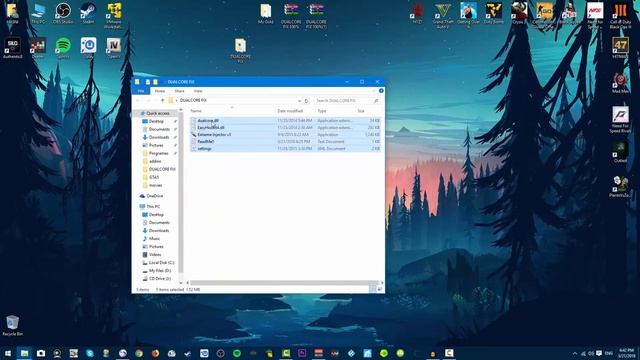Select the VMware Workstation desktop shortcut

click(x=114, y=16)
